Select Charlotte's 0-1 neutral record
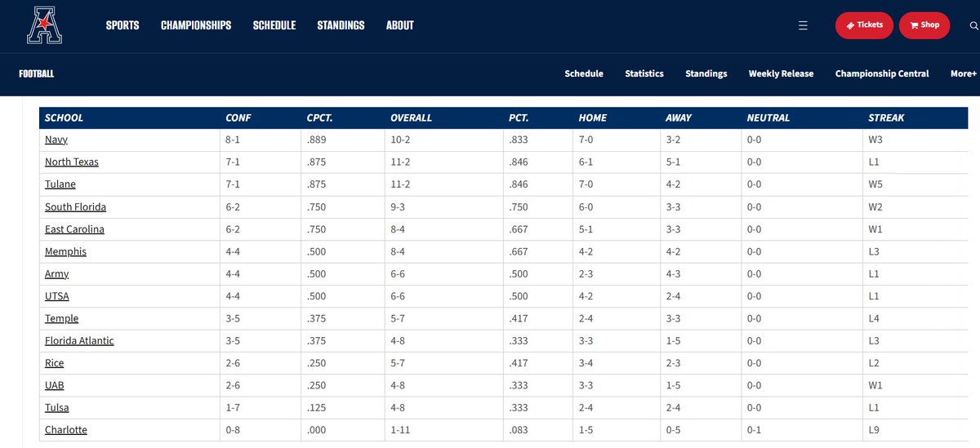The width and height of the screenshot is (980, 448). [755, 430]
